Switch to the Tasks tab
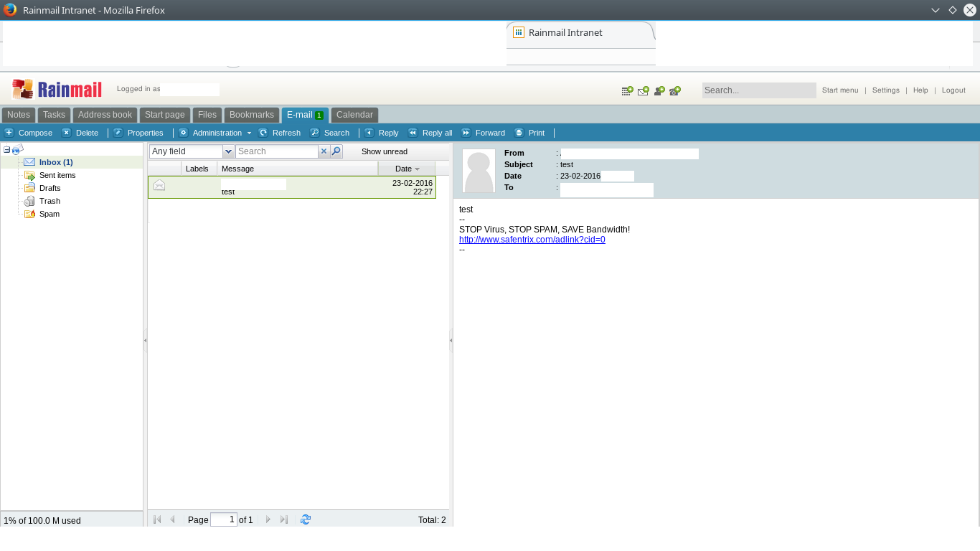Viewport: 980px width, 551px height. click(x=54, y=115)
